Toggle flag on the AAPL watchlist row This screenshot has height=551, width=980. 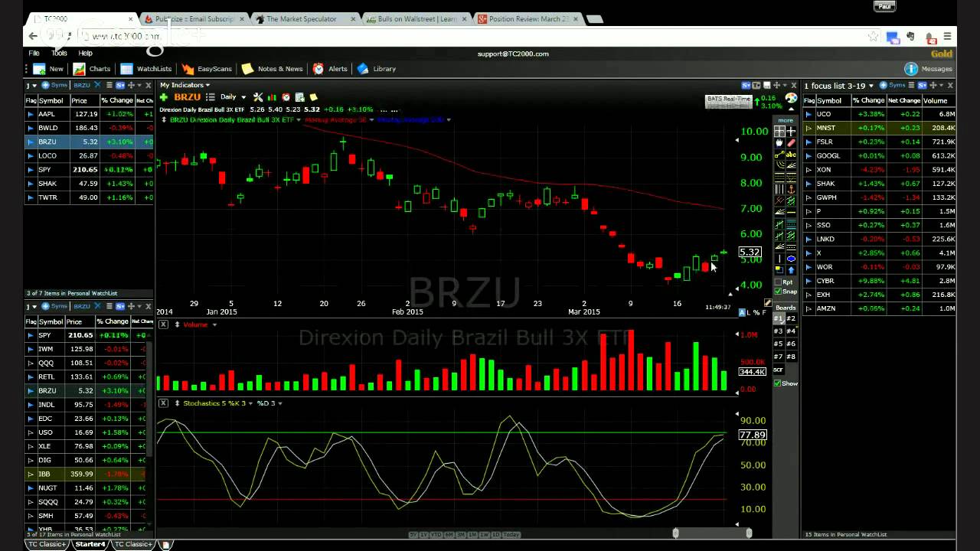[31, 114]
